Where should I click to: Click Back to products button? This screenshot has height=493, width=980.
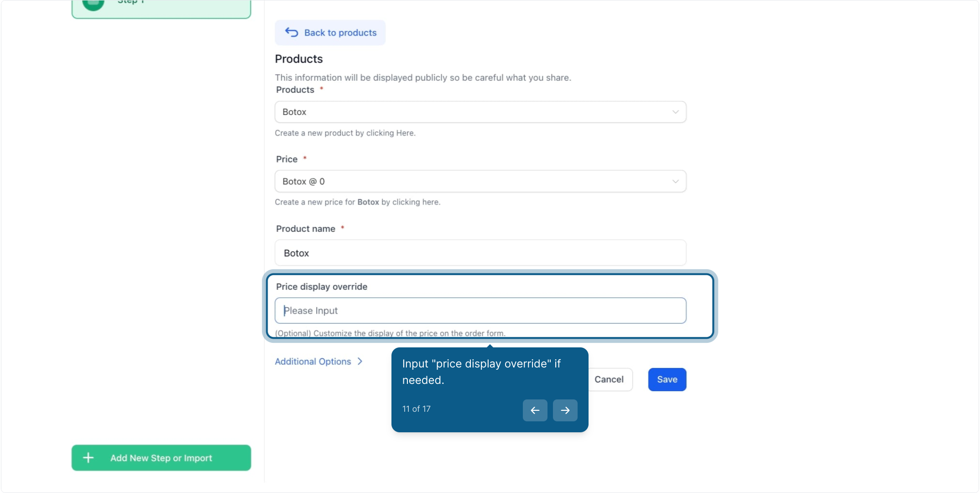pyautogui.click(x=330, y=32)
